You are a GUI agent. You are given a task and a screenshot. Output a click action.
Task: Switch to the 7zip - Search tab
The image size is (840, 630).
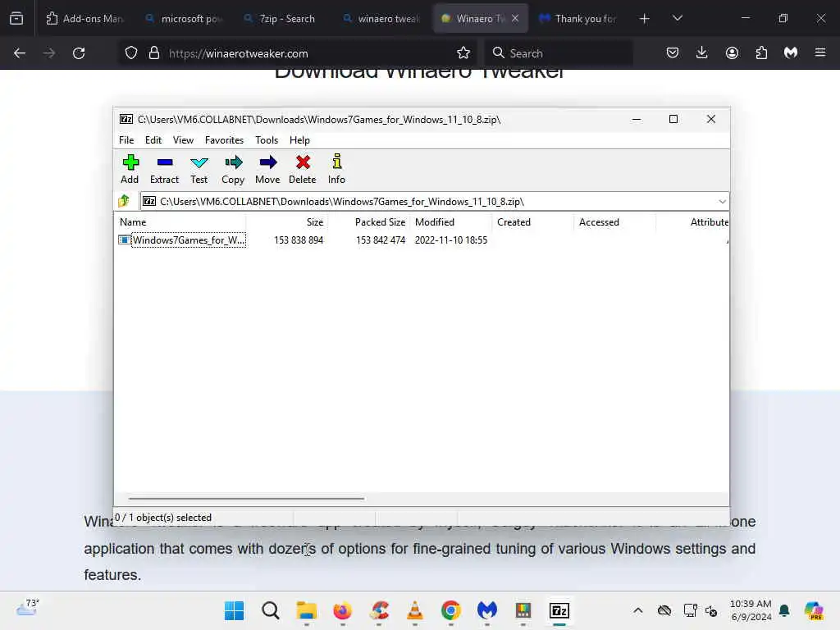pos(283,19)
